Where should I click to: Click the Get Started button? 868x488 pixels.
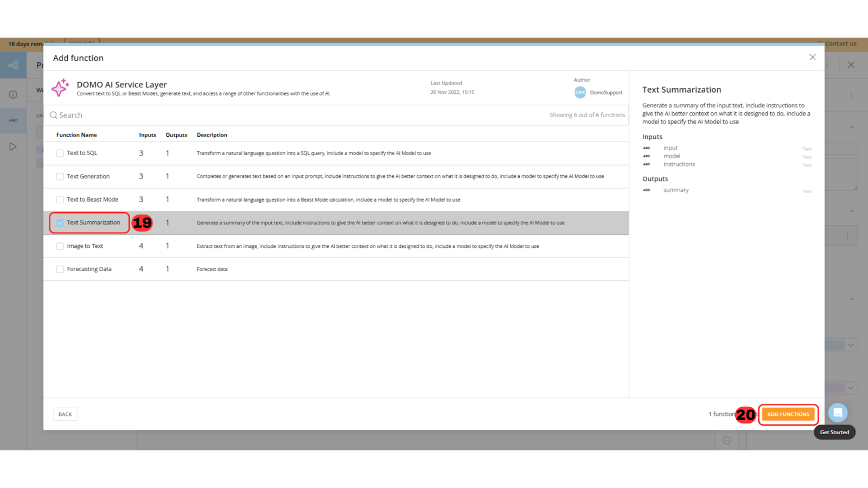(834, 432)
